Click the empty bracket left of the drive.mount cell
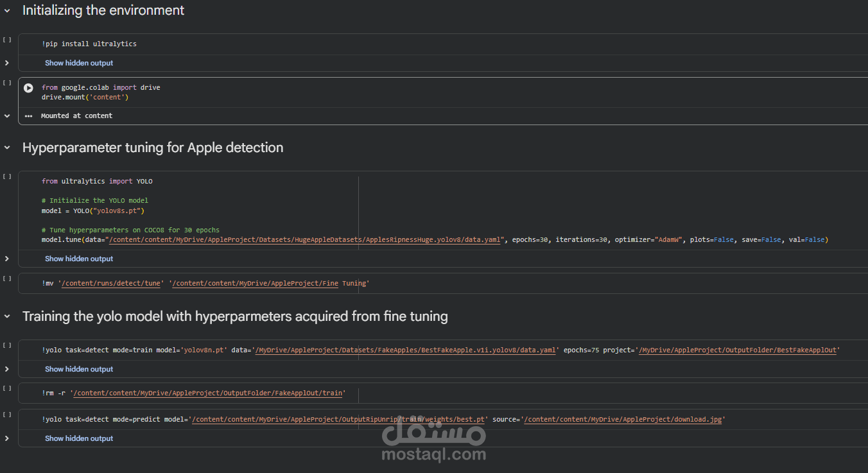The image size is (868, 473). click(7, 83)
